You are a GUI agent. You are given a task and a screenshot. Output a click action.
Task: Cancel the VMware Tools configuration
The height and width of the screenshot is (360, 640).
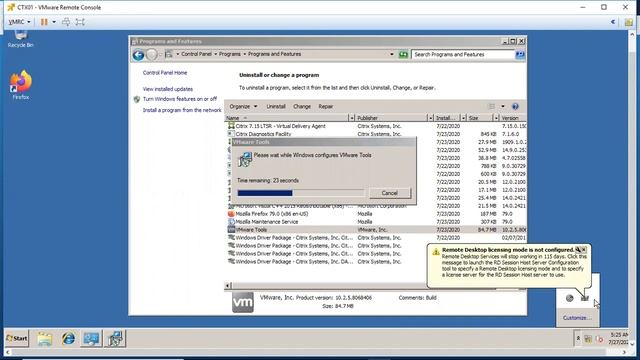pos(390,193)
